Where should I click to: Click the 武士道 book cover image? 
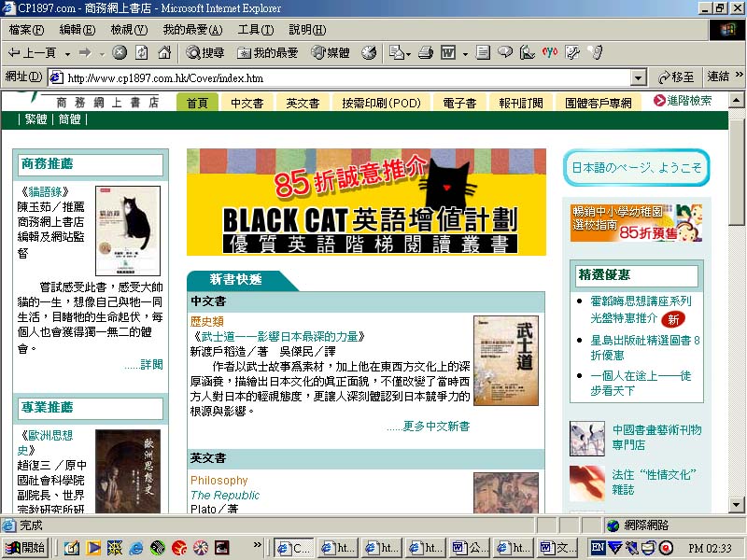[506, 360]
